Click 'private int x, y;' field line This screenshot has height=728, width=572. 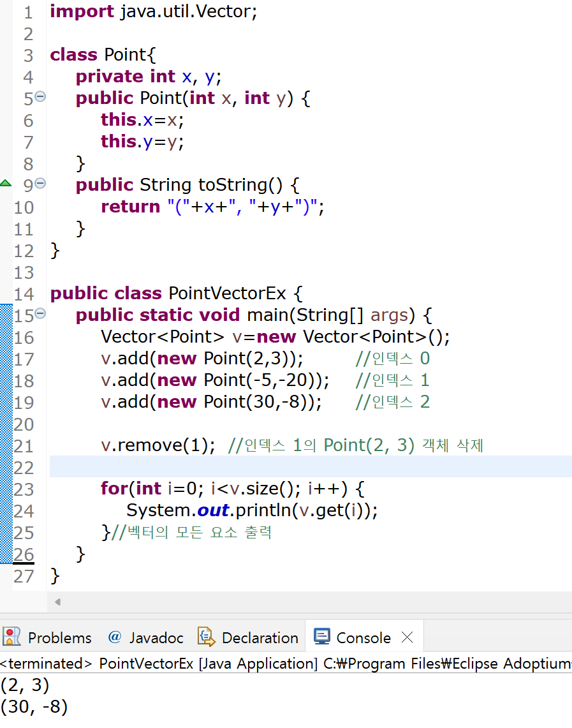149,77
